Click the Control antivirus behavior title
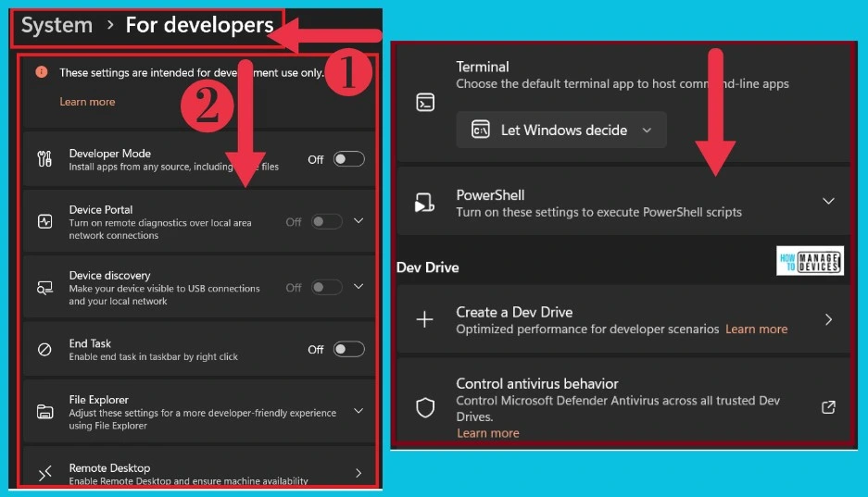 [537, 384]
